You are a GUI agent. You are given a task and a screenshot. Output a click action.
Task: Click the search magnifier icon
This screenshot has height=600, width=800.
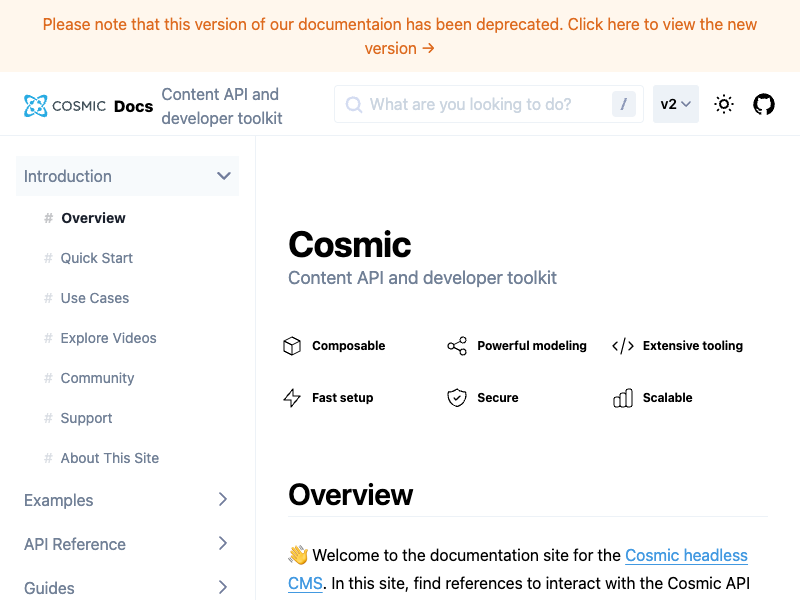354,105
